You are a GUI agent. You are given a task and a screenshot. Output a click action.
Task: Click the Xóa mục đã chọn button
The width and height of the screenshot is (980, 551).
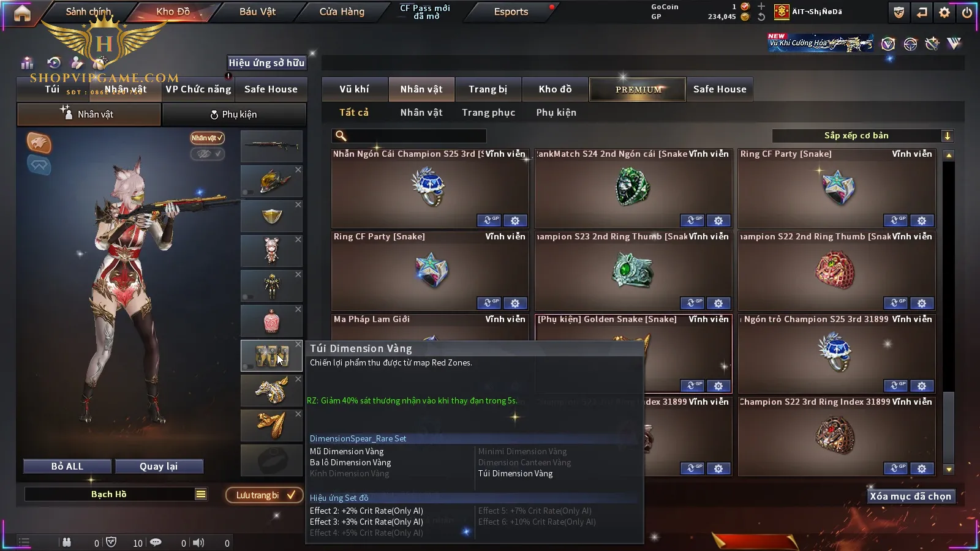pyautogui.click(x=910, y=497)
